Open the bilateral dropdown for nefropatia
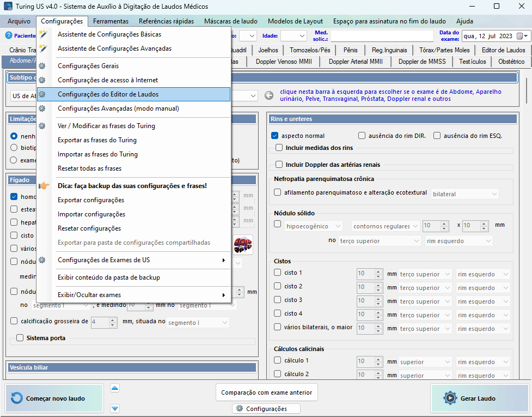This screenshot has height=417, width=532. coord(464,194)
